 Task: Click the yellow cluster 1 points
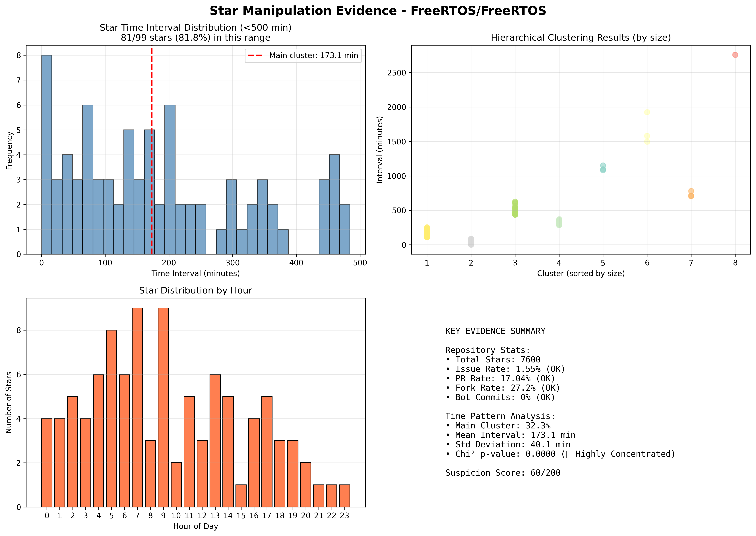(x=427, y=232)
